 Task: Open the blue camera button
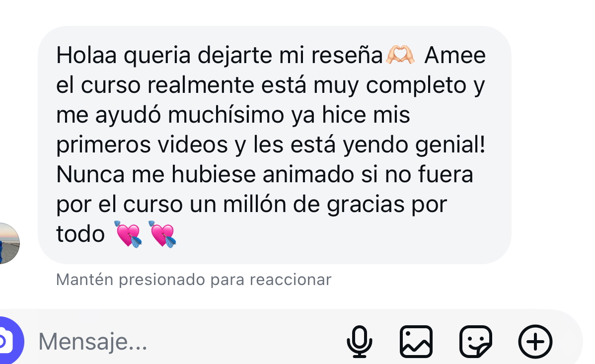coord(8,341)
